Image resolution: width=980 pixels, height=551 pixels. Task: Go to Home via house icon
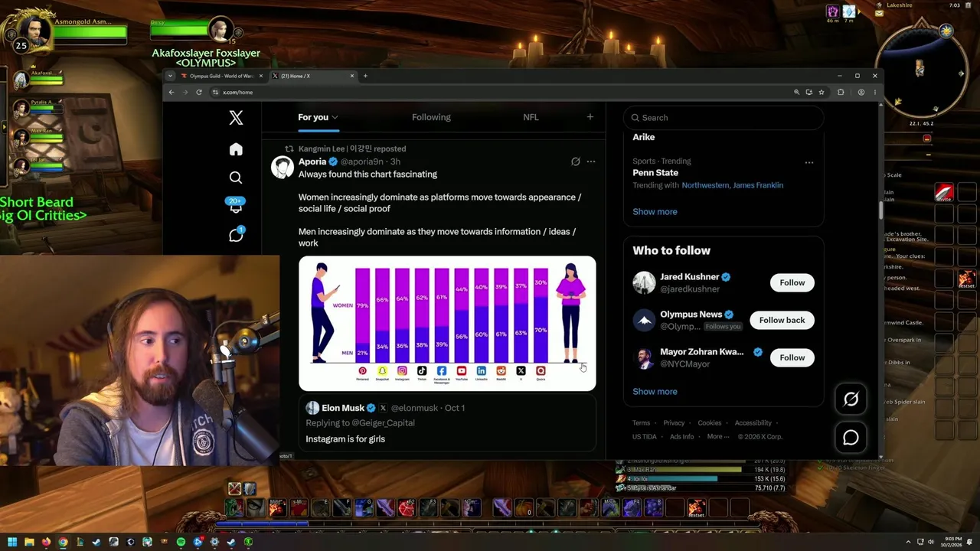(236, 149)
